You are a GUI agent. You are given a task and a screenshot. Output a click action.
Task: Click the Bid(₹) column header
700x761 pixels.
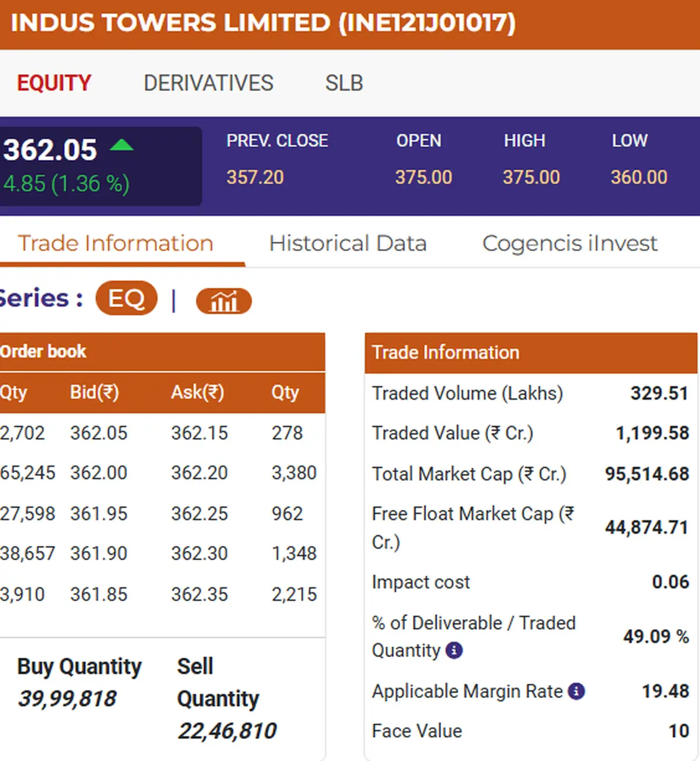[x=94, y=392]
